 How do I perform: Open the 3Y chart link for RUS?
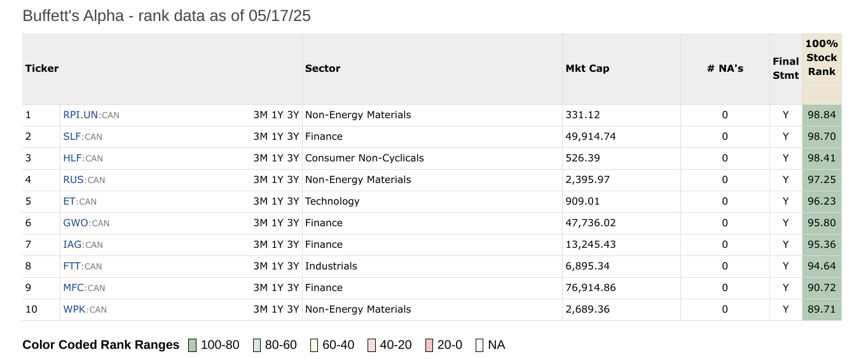click(x=293, y=180)
